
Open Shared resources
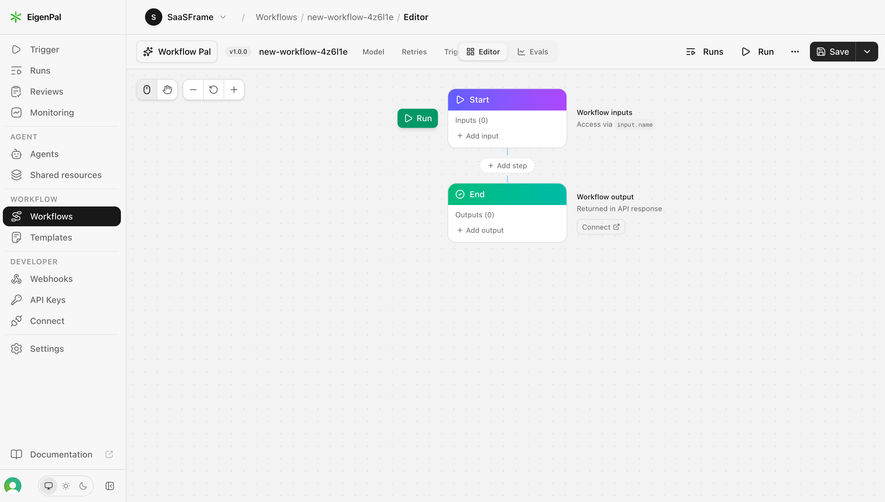coord(62,175)
